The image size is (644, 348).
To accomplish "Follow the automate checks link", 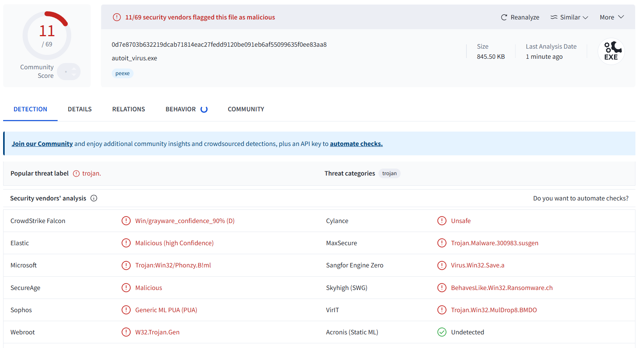I will [x=356, y=144].
